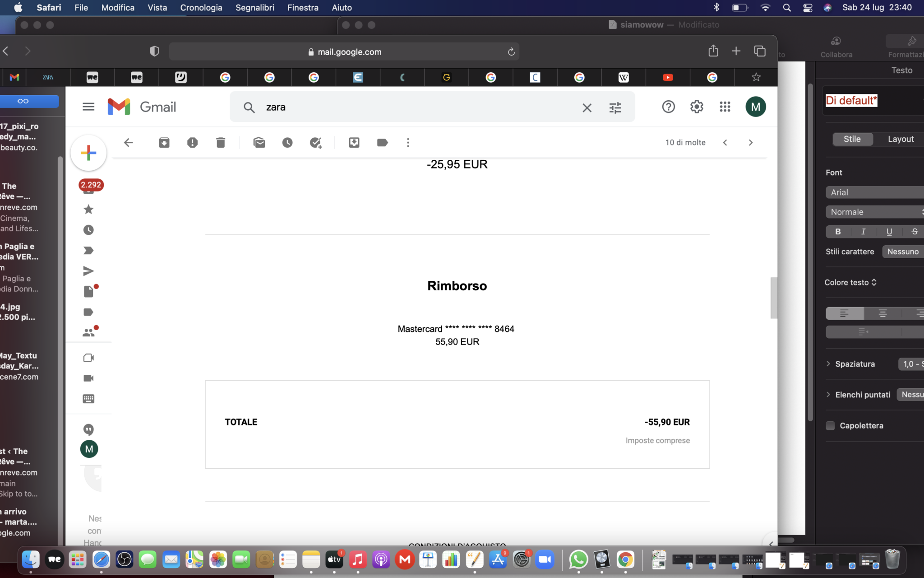Screen dimensions: 924x578
Task: Open Gmail support help icon
Action: [x=669, y=107]
